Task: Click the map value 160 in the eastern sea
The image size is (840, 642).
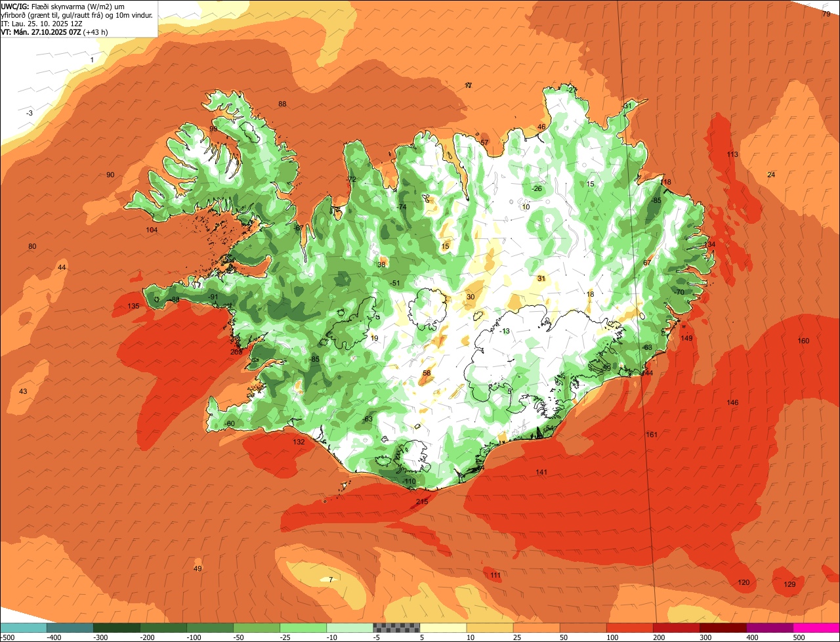Action: coord(804,341)
